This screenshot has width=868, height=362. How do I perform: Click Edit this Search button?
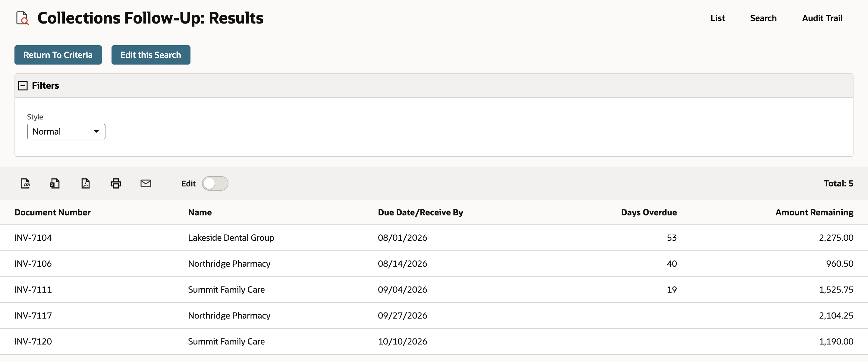click(x=151, y=55)
